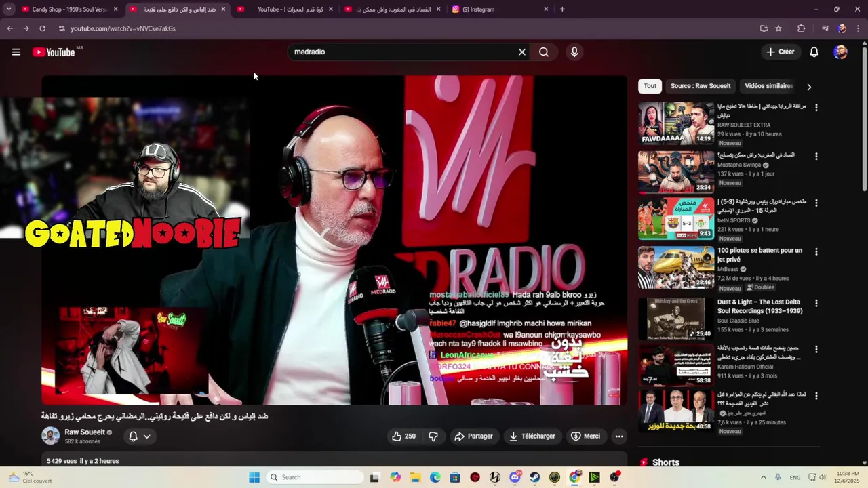The image size is (868, 488).
Task: Play 100 pilotes se battent video title
Action: coord(759,255)
